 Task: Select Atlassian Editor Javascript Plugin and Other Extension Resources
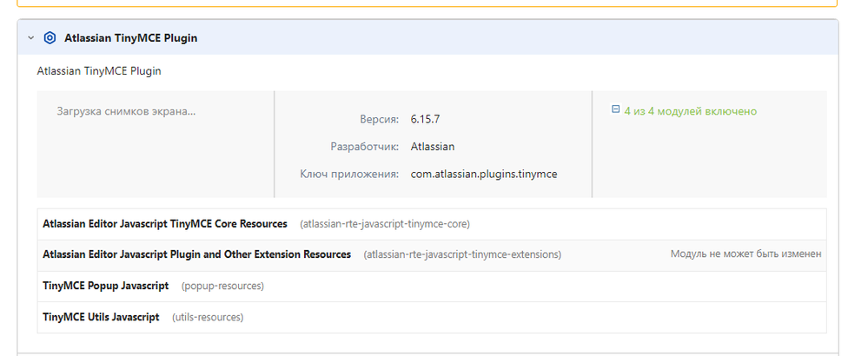click(x=196, y=254)
